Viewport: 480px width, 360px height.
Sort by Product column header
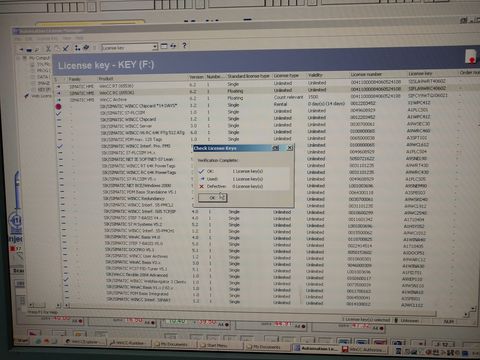tap(106, 79)
